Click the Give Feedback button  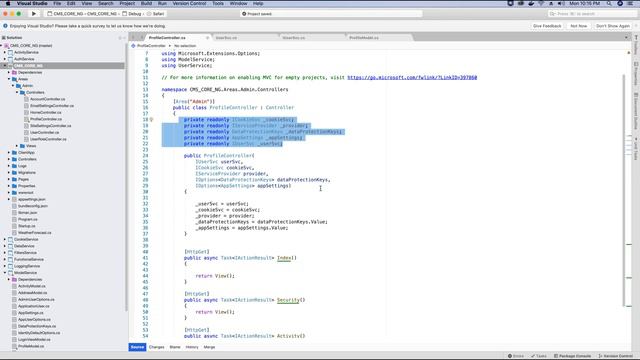point(547,26)
